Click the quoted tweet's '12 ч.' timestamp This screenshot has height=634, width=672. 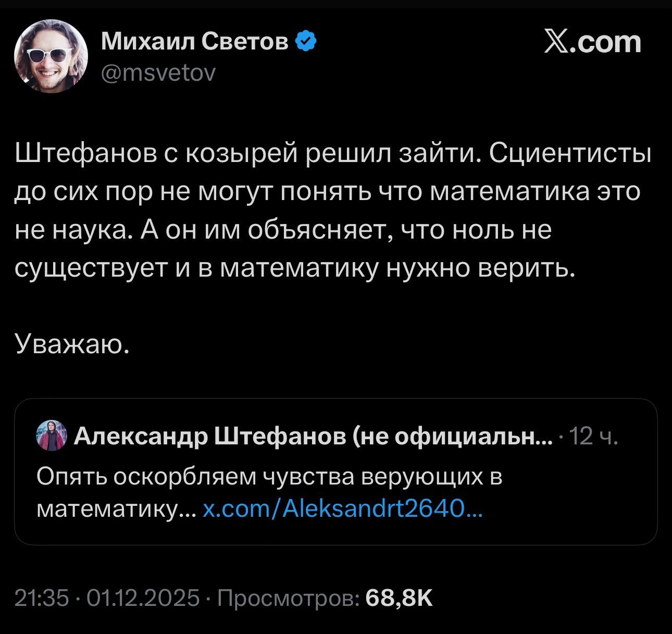(x=593, y=436)
